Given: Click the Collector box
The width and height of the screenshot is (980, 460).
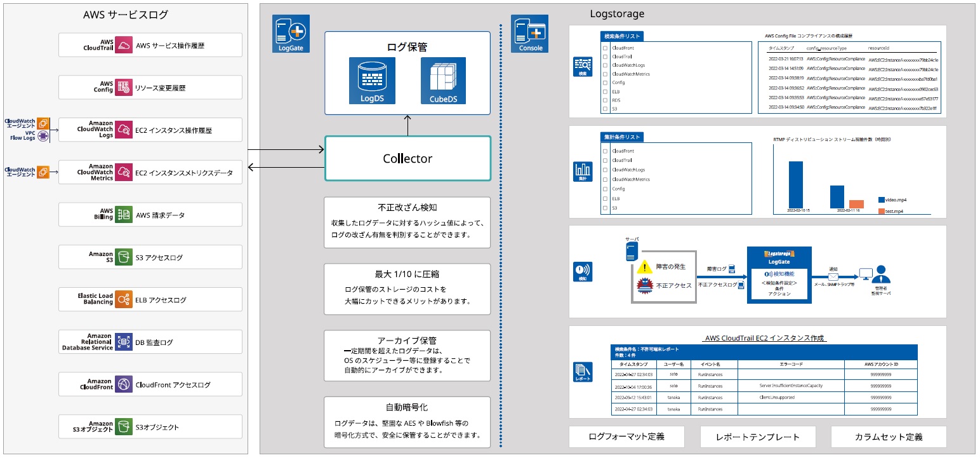Looking at the screenshot, I should point(407,158).
